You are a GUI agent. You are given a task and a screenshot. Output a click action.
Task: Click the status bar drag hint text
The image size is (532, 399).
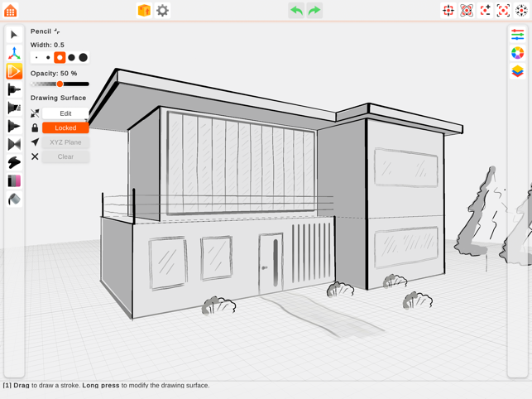tap(106, 386)
